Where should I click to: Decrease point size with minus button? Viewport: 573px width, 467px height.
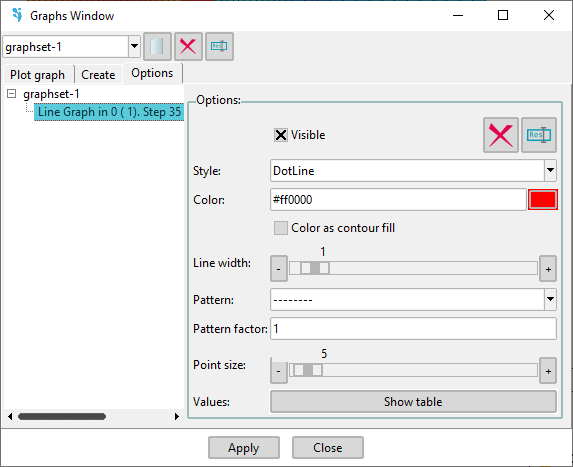(x=279, y=371)
